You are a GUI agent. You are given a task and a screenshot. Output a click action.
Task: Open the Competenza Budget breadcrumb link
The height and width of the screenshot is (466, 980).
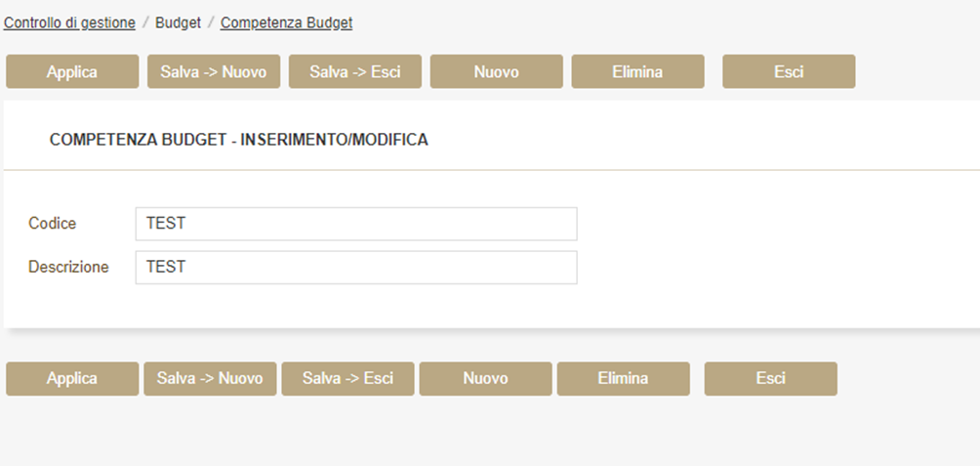(286, 22)
